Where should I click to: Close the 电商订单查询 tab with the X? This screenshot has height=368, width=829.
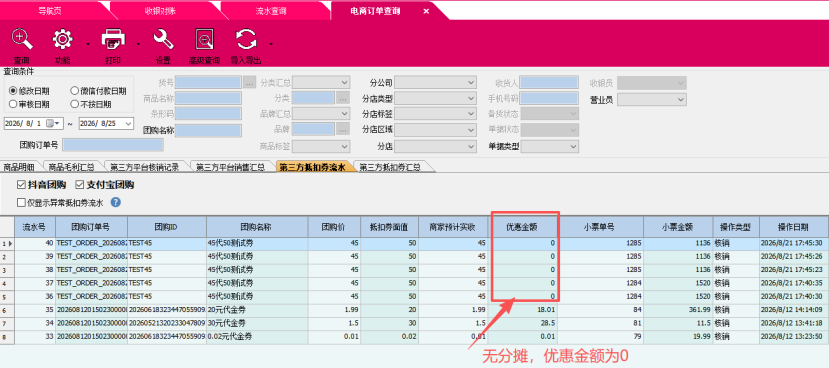click(426, 11)
